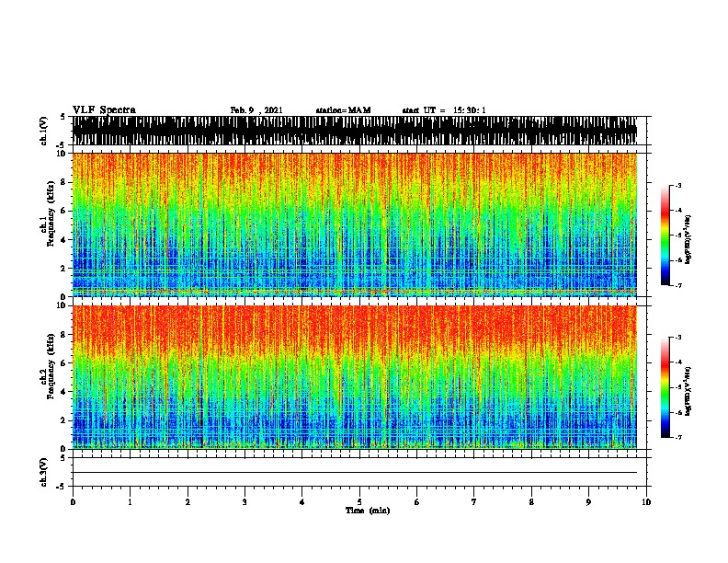Click the ch.1 color scale bar

pos(665,235)
